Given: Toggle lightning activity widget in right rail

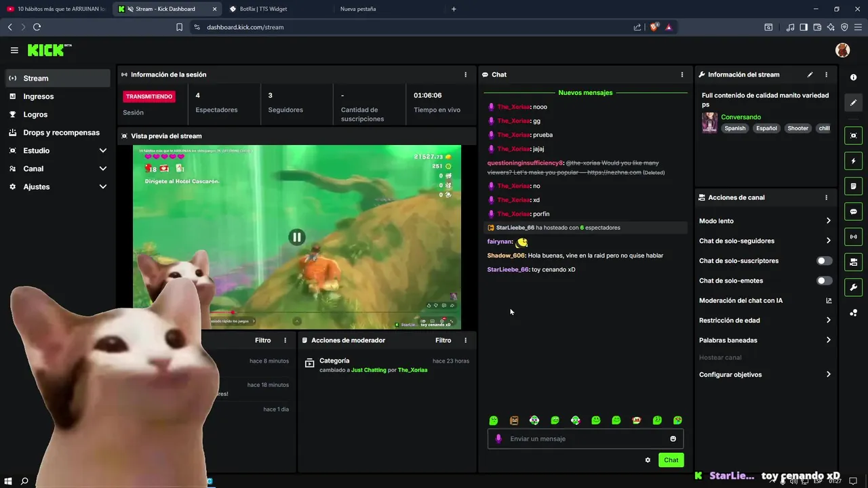Looking at the screenshot, I should [853, 161].
